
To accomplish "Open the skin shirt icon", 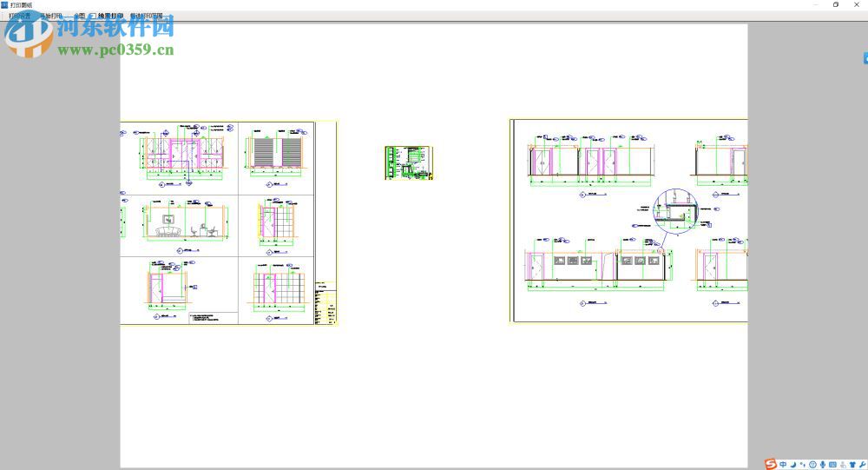I will (852, 465).
